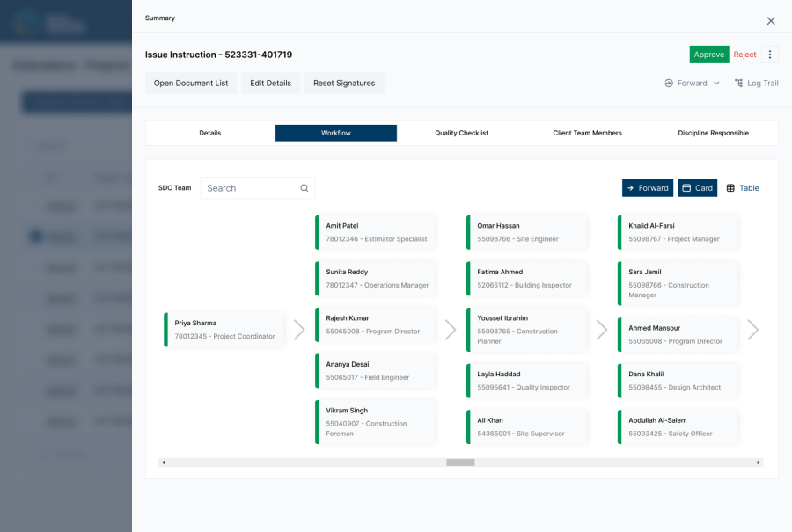This screenshot has height=532, width=792.
Task: Select the Workflow tab
Action: point(336,133)
